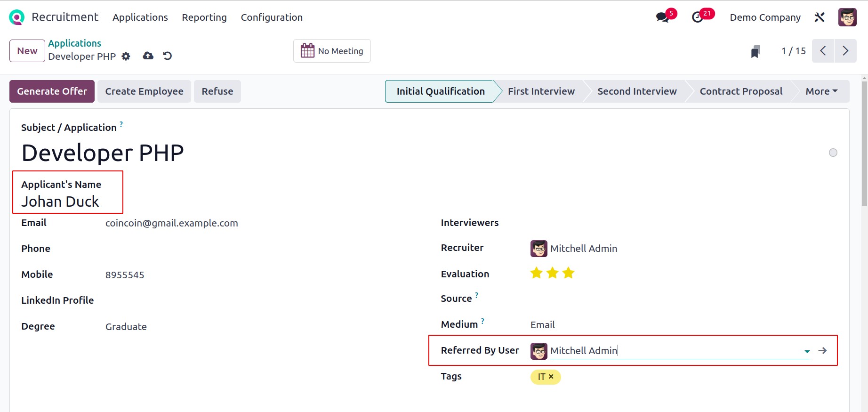The width and height of the screenshot is (868, 412).
Task: Save the record manually with cloud icon
Action: click(x=148, y=56)
